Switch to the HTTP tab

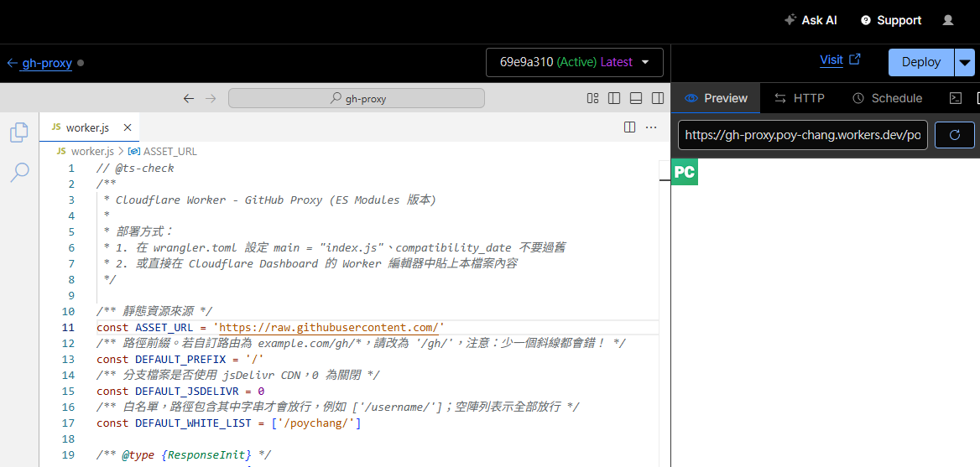tap(800, 98)
